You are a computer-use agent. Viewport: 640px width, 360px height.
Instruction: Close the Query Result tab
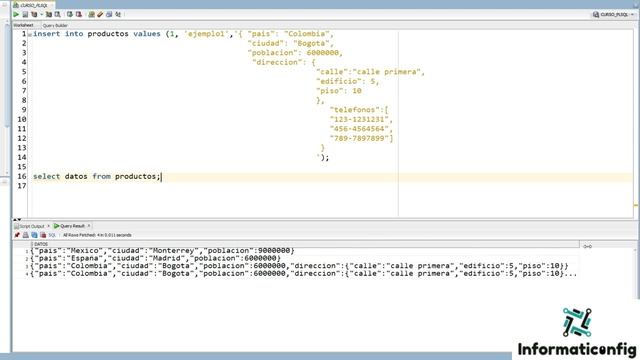click(x=89, y=226)
